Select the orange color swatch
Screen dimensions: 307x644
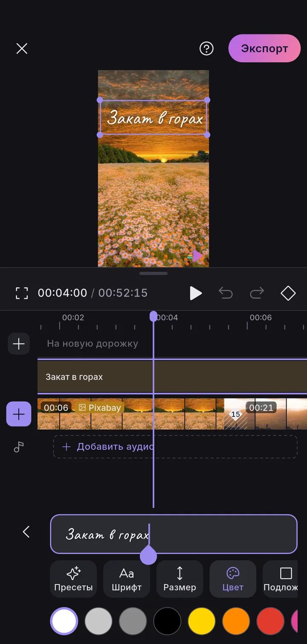pos(236,621)
